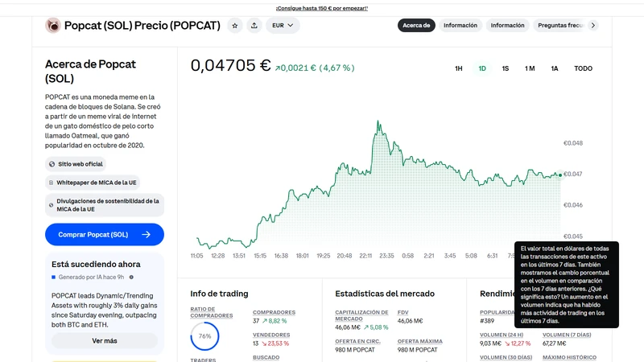Click Oferta en circ. label
This screenshot has width=644, height=362.
pyautogui.click(x=357, y=341)
